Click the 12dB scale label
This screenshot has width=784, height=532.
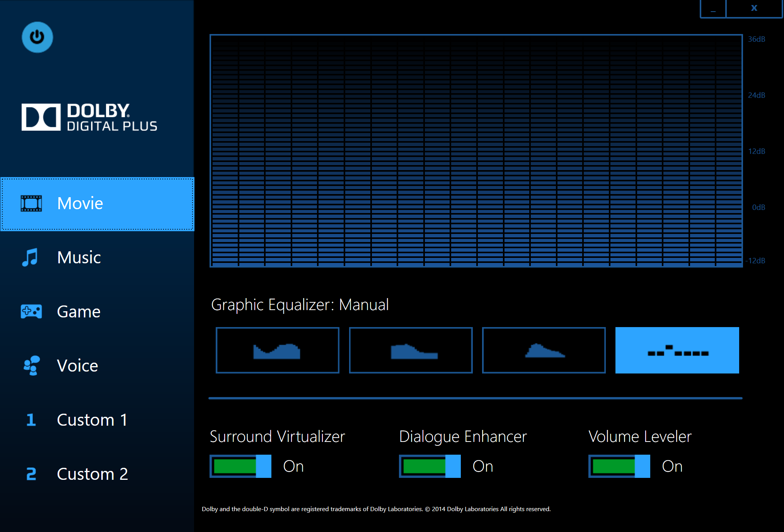(757, 151)
